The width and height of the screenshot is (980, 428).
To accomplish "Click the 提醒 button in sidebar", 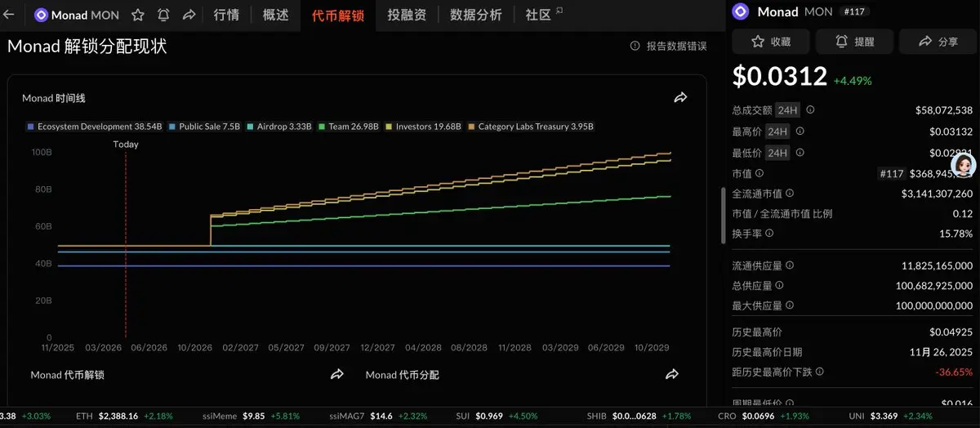I will [x=854, y=41].
